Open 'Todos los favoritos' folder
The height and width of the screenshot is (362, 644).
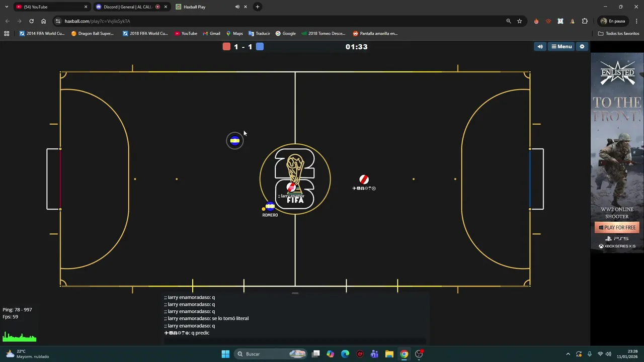pyautogui.click(x=618, y=34)
